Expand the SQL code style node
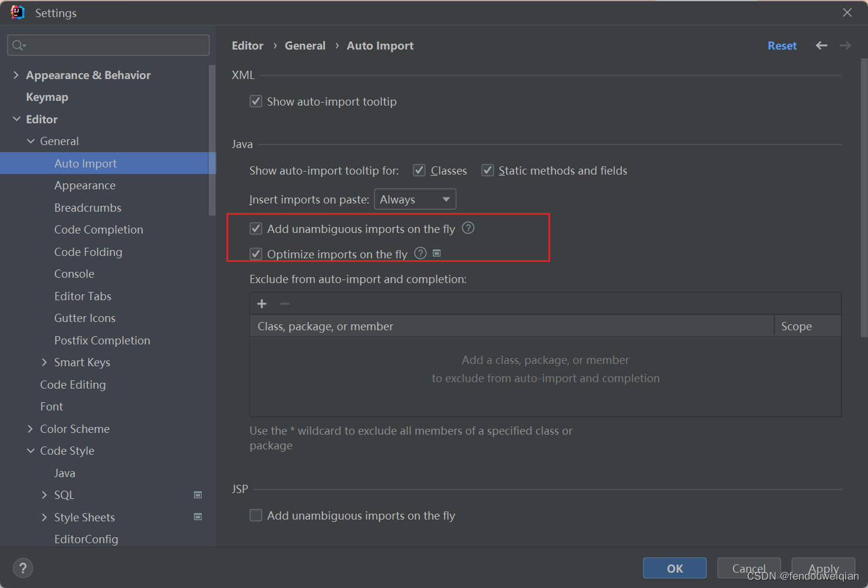 pos(44,495)
